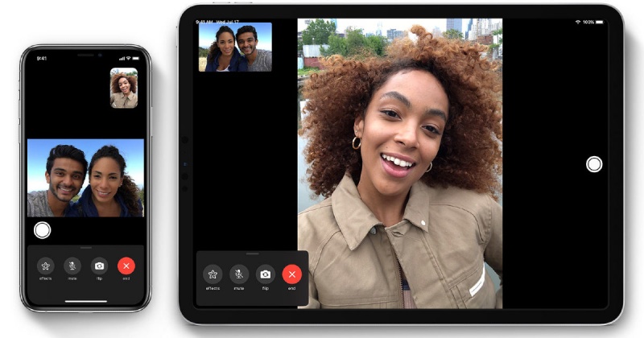The width and height of the screenshot is (644, 338).
Task: Select the couple's preview thumbnail on the iPad
Action: click(x=235, y=47)
